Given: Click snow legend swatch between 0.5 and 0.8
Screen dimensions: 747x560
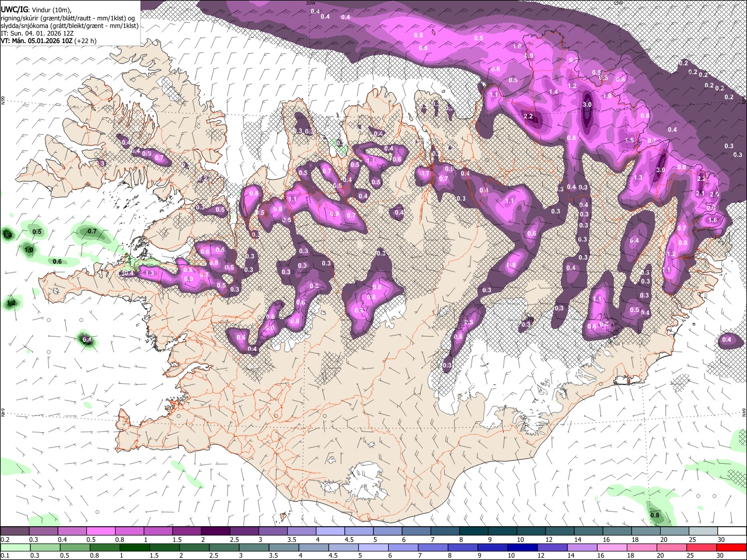Looking at the screenshot, I should click(x=101, y=531).
